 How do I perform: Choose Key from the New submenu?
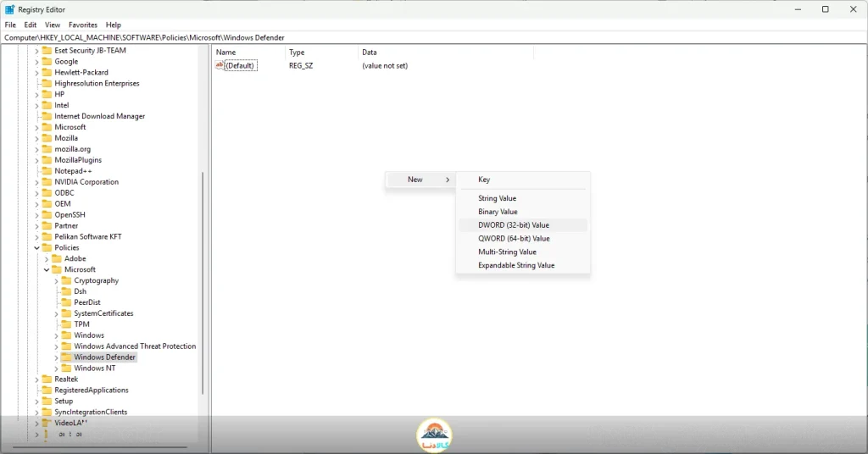click(x=523, y=180)
